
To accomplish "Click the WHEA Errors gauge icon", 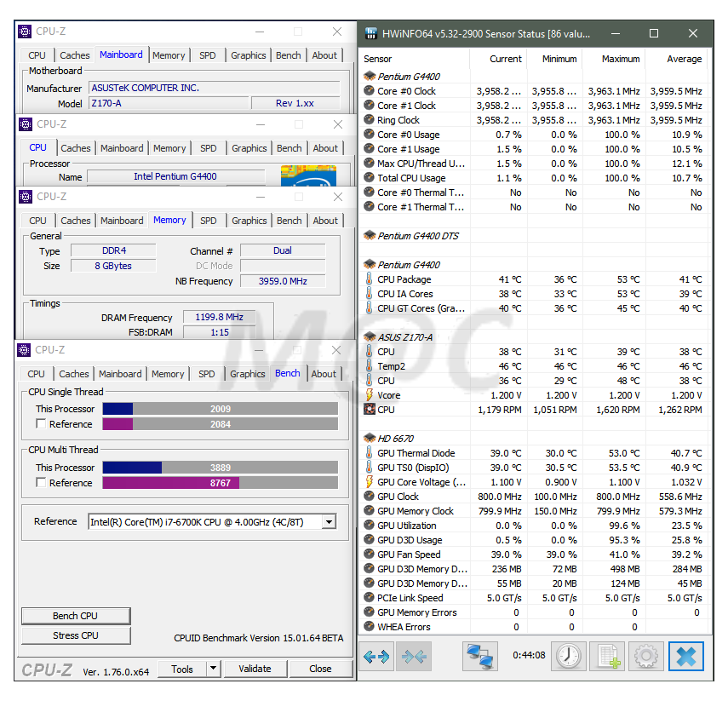I will click(x=369, y=626).
